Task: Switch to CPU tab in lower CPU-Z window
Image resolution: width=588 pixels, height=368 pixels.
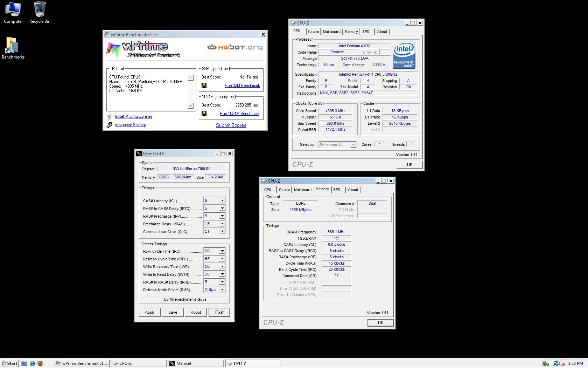Action: 268,190
